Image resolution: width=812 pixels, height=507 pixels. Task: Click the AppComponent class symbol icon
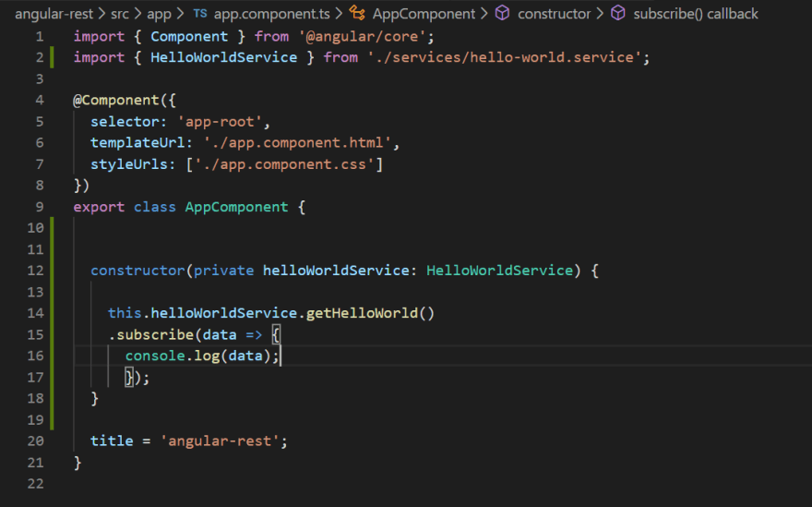[x=357, y=14]
